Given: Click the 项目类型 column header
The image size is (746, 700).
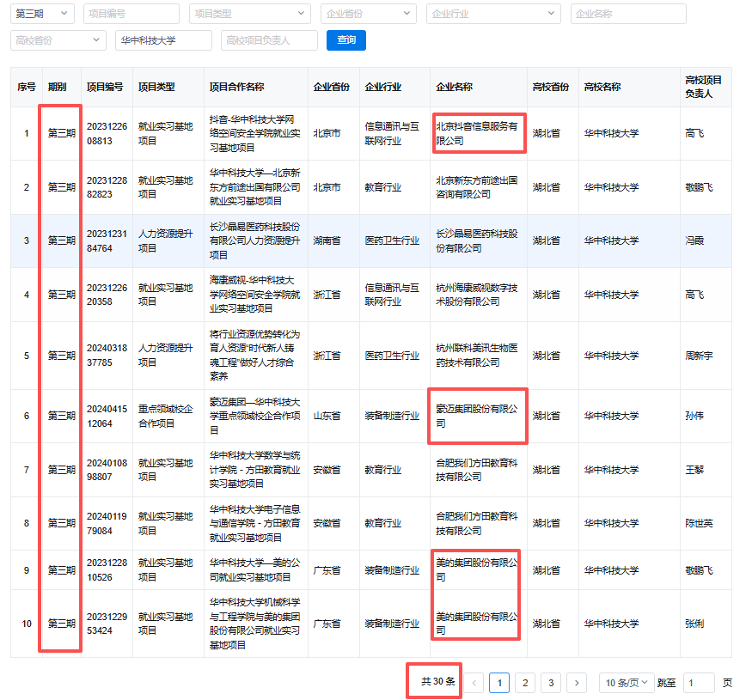Looking at the screenshot, I should (168, 87).
